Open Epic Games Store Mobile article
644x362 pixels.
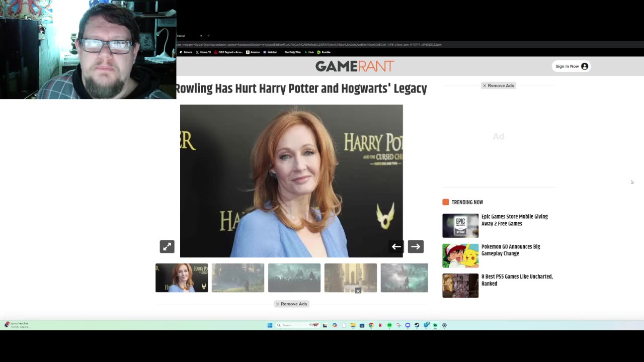[x=515, y=220]
